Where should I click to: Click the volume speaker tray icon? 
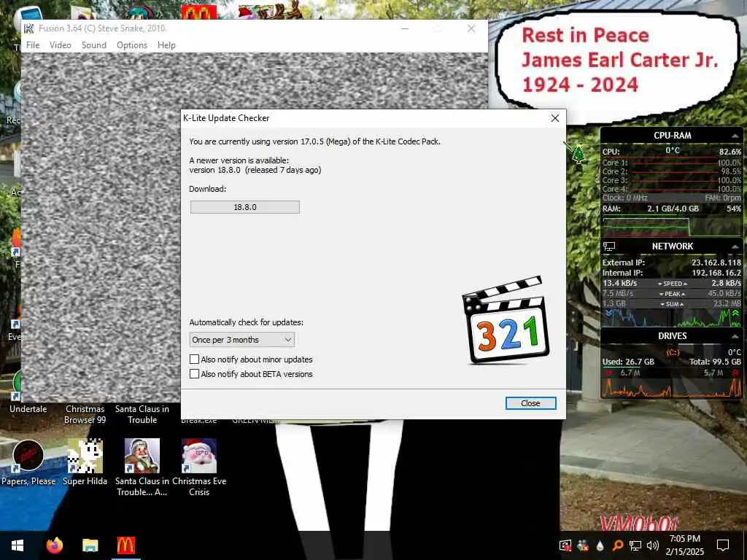(x=653, y=545)
